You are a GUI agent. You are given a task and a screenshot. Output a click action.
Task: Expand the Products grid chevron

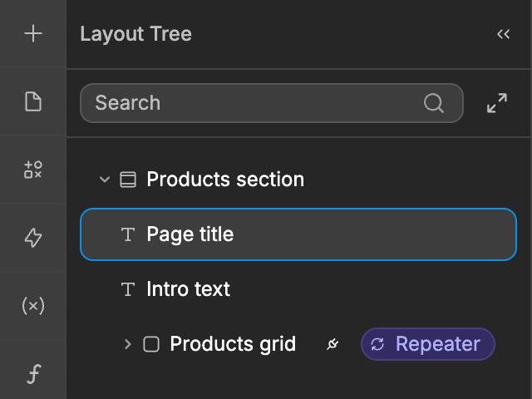click(x=127, y=344)
